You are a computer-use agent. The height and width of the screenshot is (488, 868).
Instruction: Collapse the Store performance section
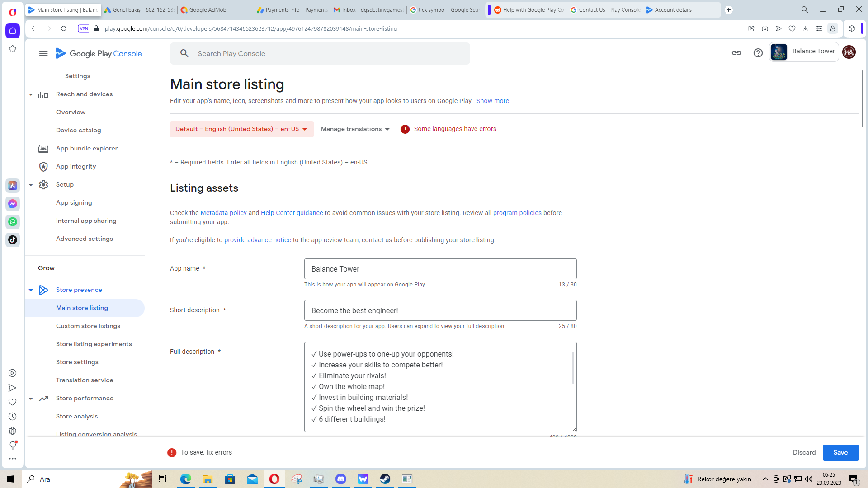31,399
